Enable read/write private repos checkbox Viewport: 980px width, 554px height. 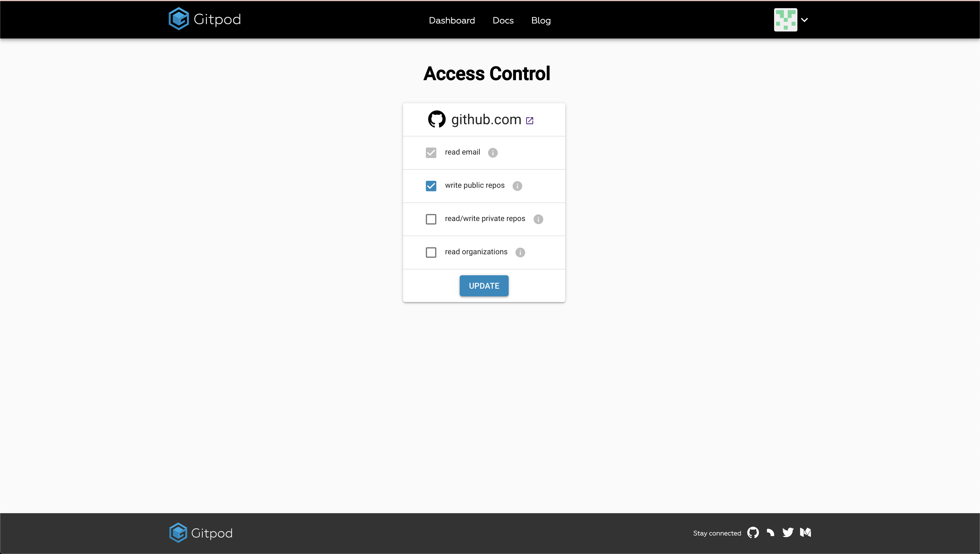click(431, 219)
